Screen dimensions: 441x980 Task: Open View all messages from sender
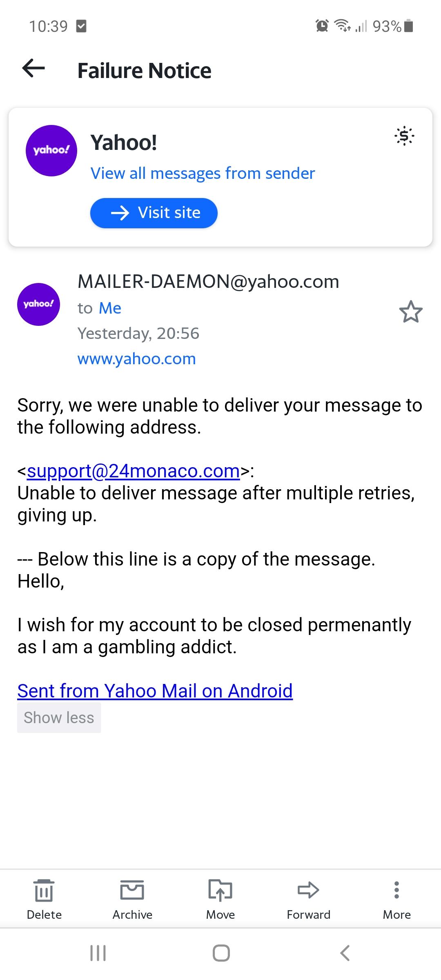point(203,173)
